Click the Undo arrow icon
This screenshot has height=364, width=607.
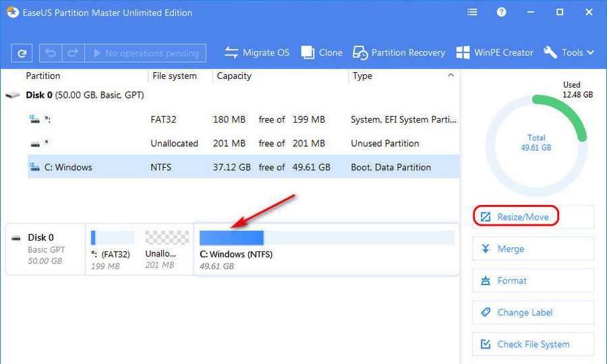51,53
